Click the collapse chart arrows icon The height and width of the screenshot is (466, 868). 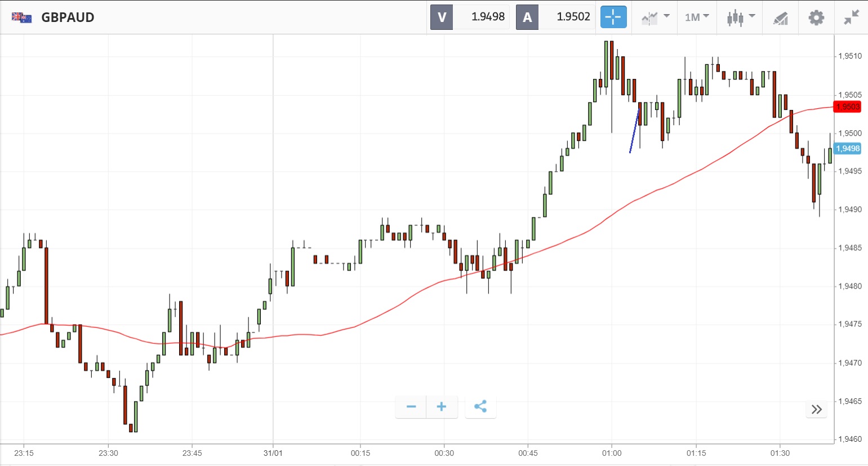coord(851,17)
